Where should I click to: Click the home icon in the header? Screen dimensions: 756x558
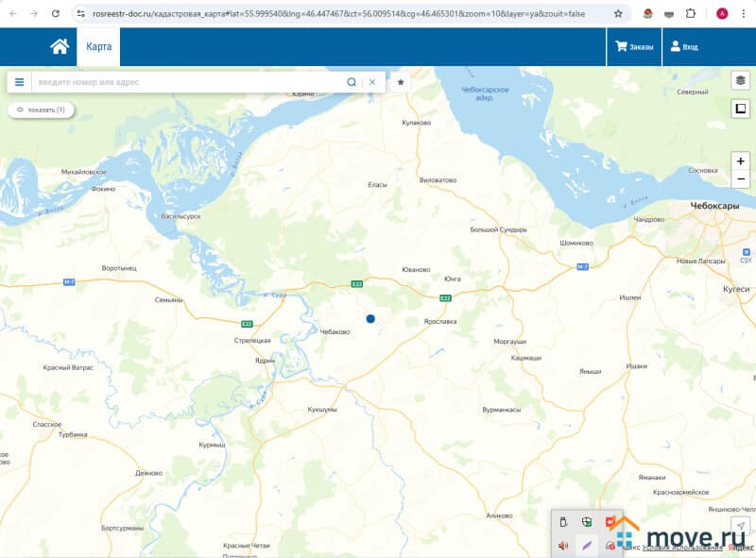point(60,46)
